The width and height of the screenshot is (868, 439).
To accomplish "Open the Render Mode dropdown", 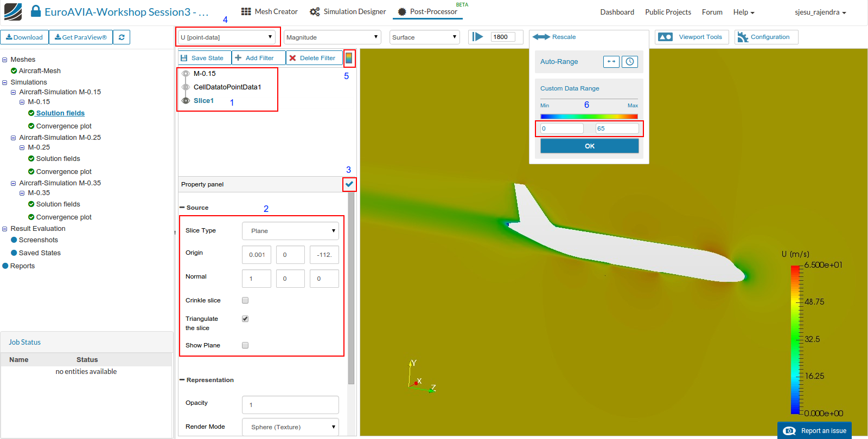I will [x=290, y=427].
